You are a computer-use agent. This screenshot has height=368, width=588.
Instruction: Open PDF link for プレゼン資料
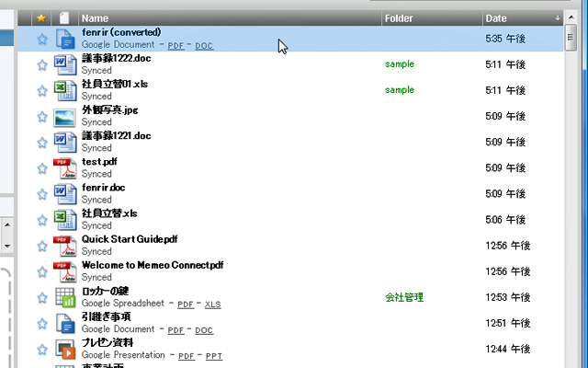coord(186,356)
